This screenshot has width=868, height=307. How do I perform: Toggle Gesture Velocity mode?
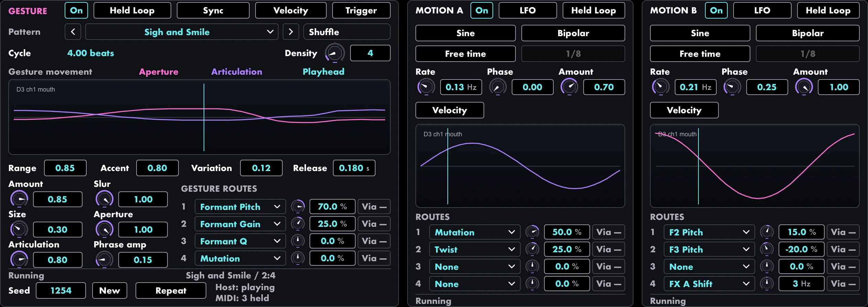pyautogui.click(x=291, y=10)
